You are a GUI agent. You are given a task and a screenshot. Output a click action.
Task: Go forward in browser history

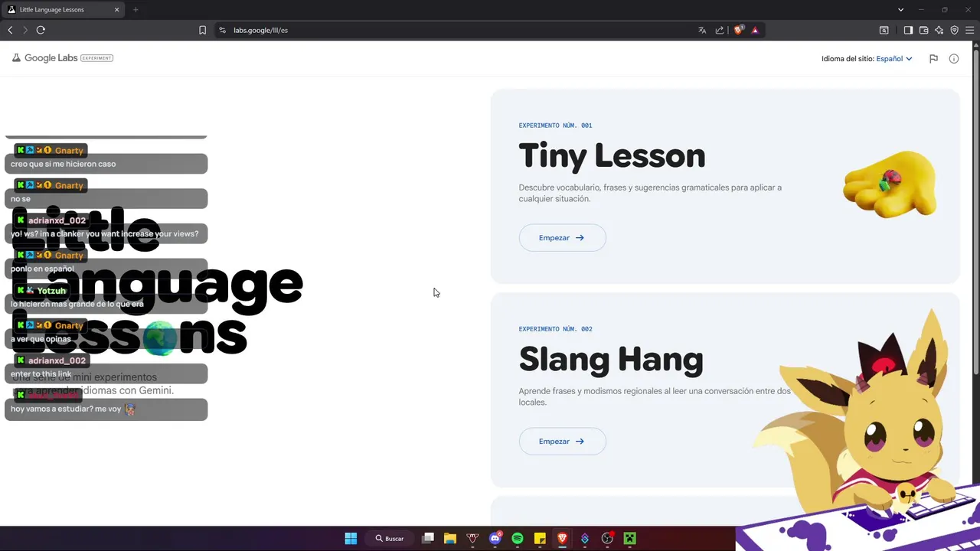(25, 30)
